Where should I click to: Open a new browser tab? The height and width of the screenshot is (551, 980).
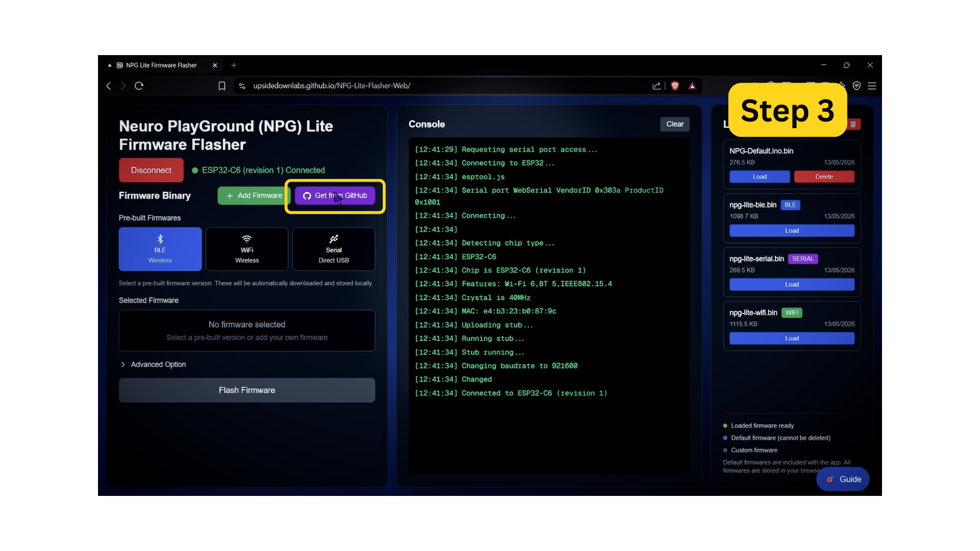tap(234, 65)
